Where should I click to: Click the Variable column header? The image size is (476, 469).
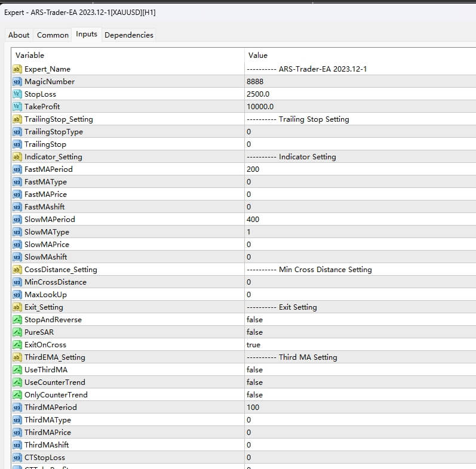tap(30, 55)
